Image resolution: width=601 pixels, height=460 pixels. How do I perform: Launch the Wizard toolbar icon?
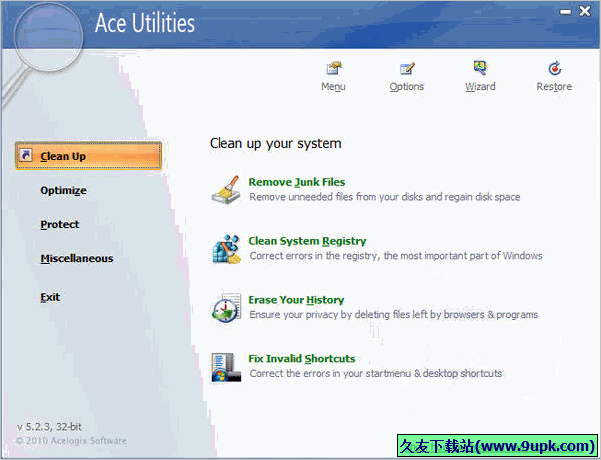(480, 68)
